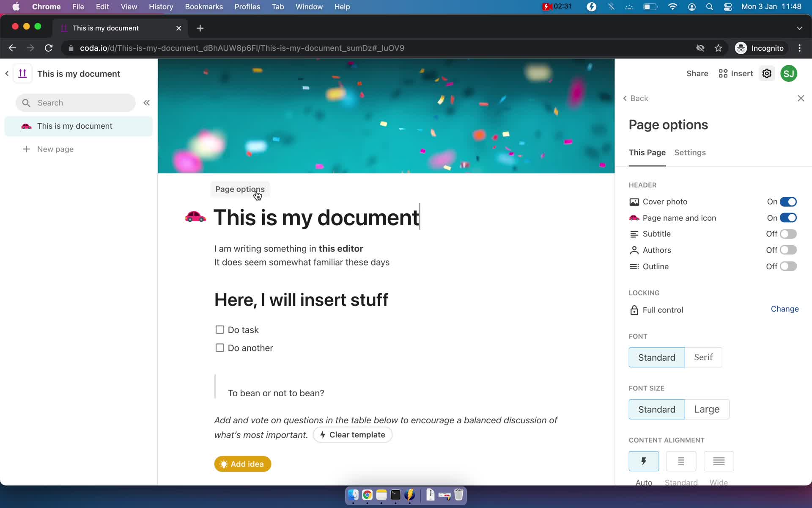The width and height of the screenshot is (812, 508).
Task: Toggle the Cover photo switch Off
Action: click(789, 202)
